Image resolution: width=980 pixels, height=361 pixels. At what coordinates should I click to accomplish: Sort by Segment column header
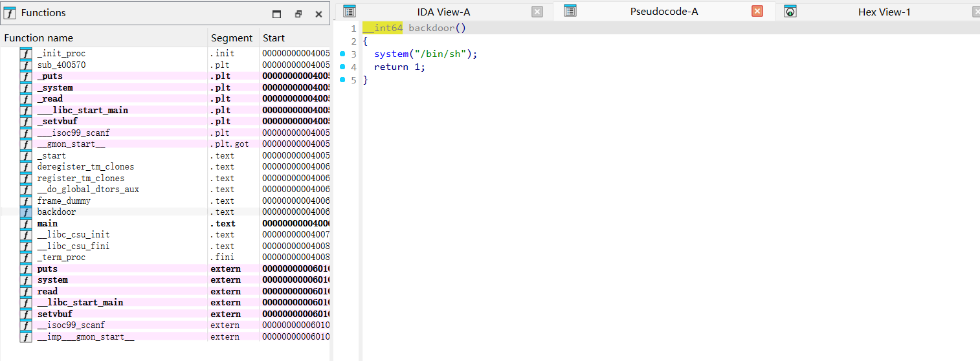point(234,38)
